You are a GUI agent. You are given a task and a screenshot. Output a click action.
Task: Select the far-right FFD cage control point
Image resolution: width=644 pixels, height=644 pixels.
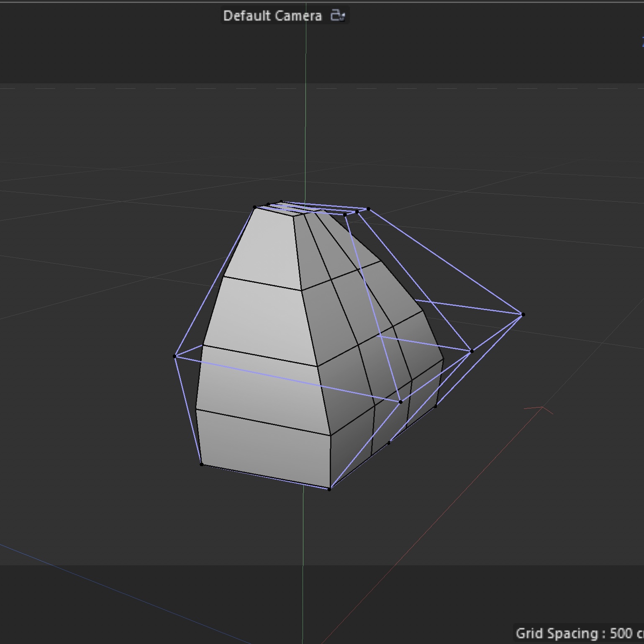pos(523,314)
